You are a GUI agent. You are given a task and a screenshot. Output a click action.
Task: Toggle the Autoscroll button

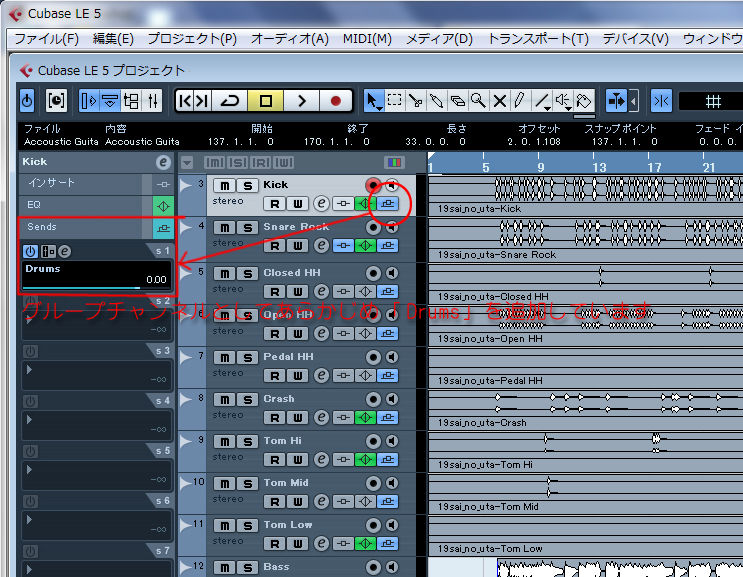[x=616, y=101]
